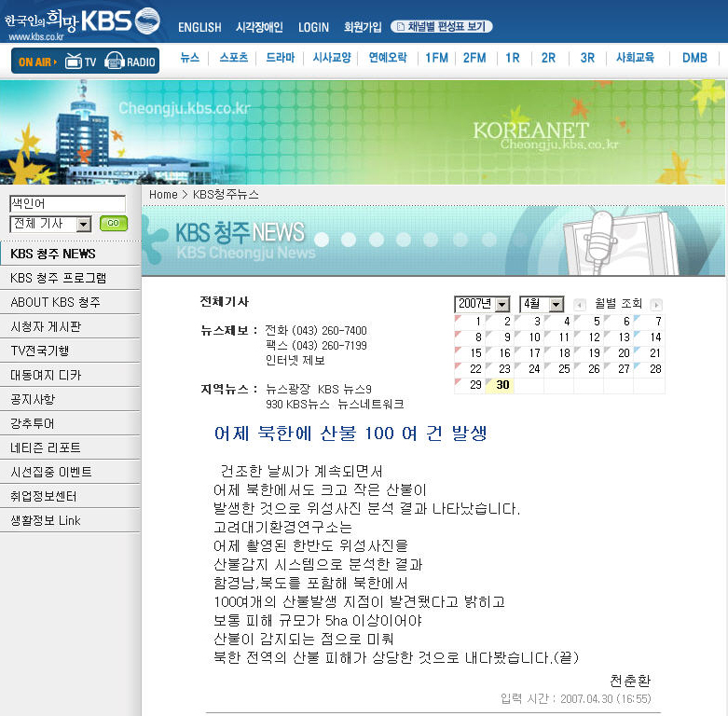Open 뉴스네트워크 link

370,404
